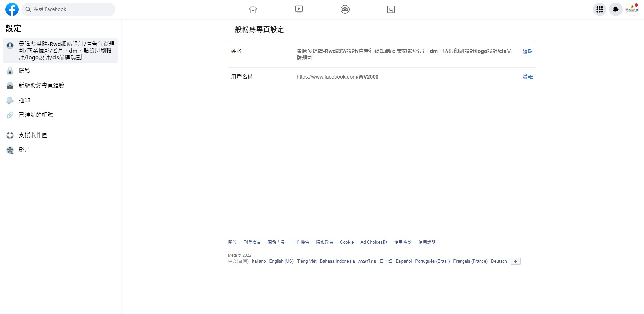The width and height of the screenshot is (644, 314).
Task: Edit the 姓名 row
Action: pyautogui.click(x=528, y=51)
